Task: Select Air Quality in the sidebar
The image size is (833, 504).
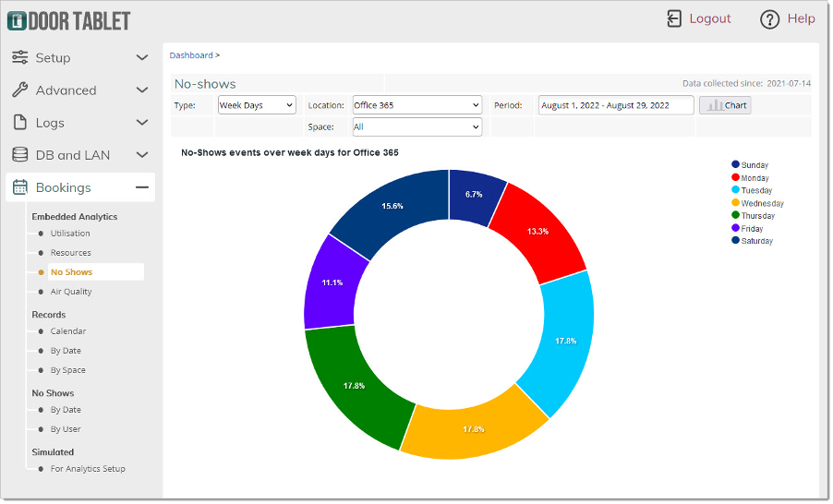Action: pyautogui.click(x=71, y=292)
